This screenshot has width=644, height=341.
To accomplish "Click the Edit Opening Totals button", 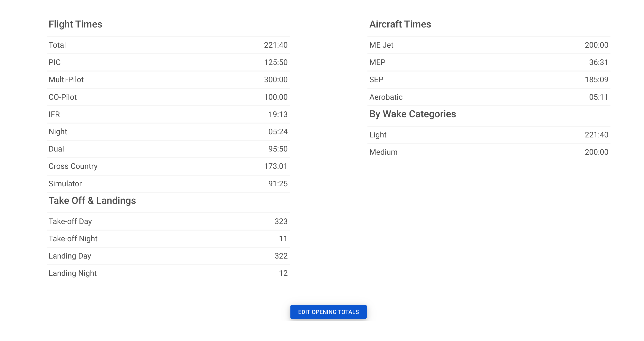I will pos(328,312).
